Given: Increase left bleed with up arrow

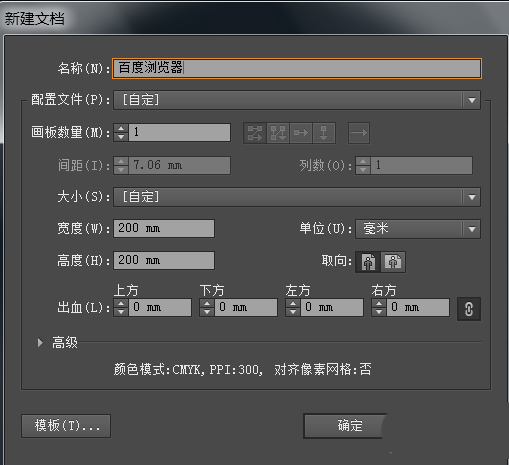Looking at the screenshot, I should [293, 303].
